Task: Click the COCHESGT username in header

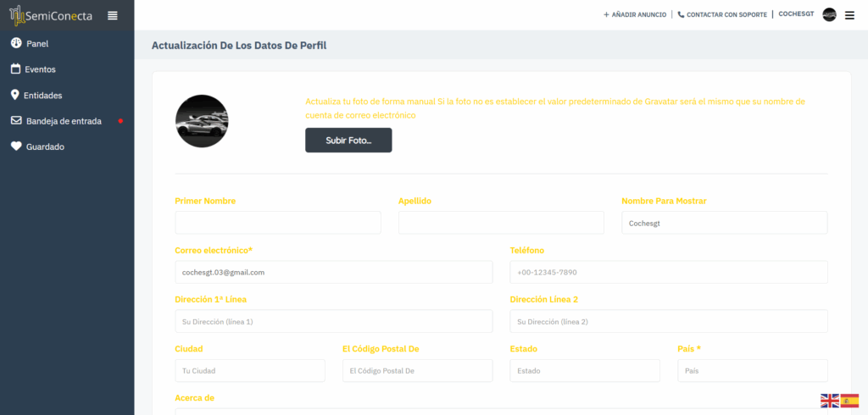Action: pos(796,14)
